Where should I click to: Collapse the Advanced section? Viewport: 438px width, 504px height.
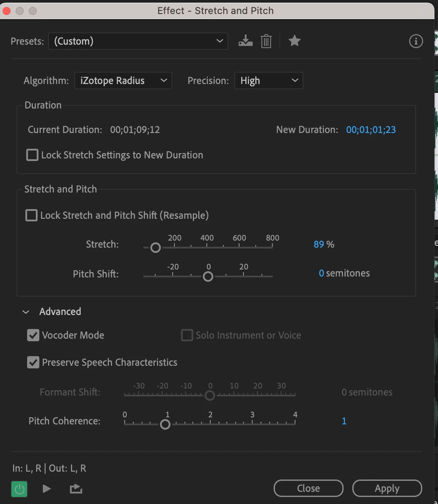click(x=26, y=312)
